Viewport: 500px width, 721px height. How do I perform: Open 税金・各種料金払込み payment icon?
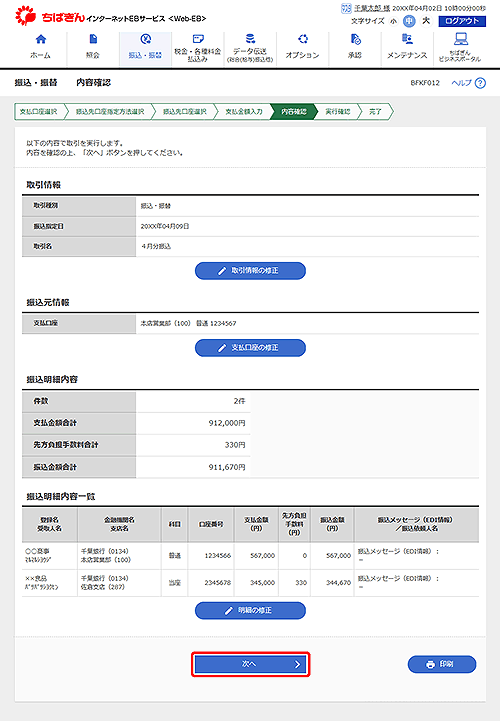[x=198, y=39]
